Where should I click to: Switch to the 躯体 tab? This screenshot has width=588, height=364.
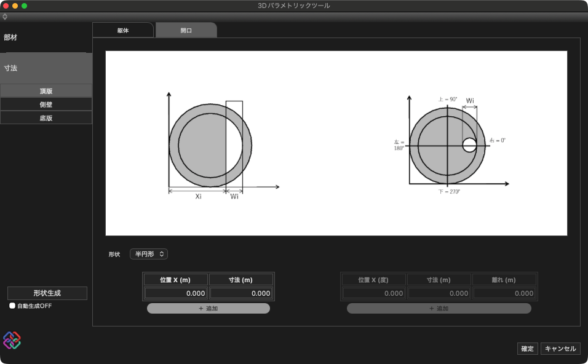[122, 30]
